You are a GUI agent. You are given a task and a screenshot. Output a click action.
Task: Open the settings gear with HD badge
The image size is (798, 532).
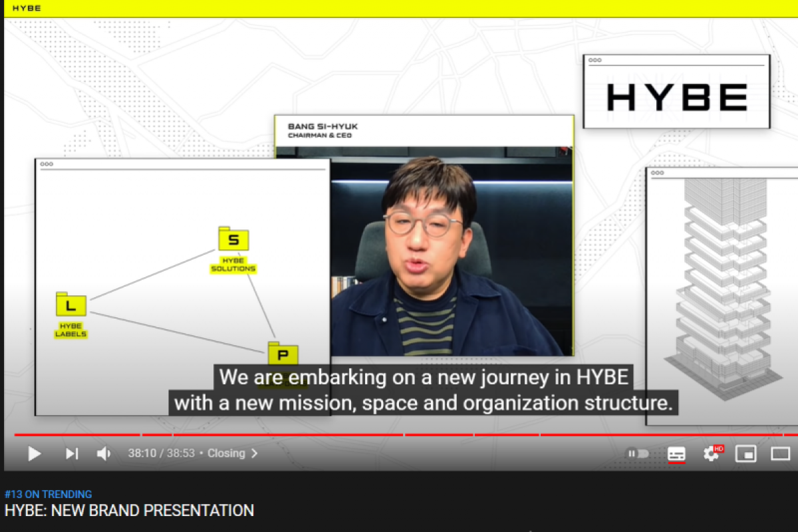[712, 454]
